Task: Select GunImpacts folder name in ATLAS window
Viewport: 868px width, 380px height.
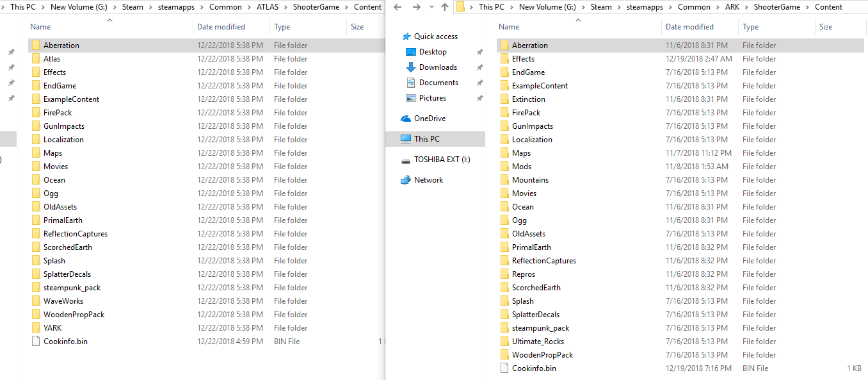Action: [x=64, y=126]
